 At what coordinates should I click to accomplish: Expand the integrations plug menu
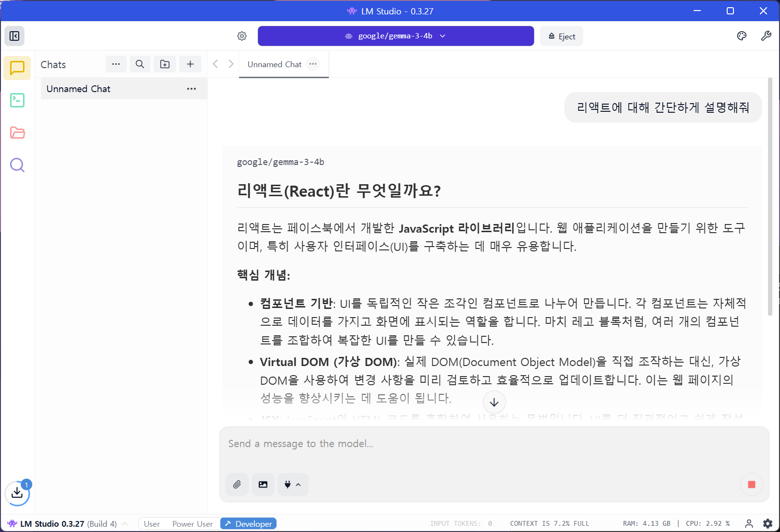pos(292,485)
